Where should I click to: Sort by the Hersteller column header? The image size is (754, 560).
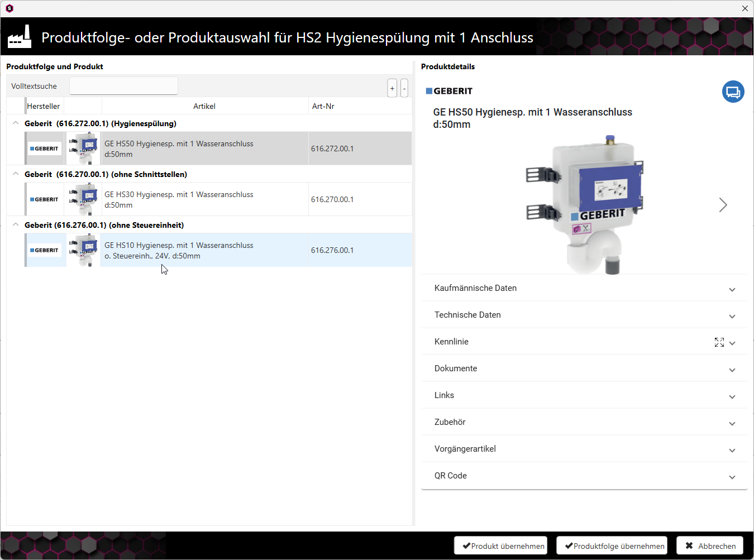pos(44,106)
